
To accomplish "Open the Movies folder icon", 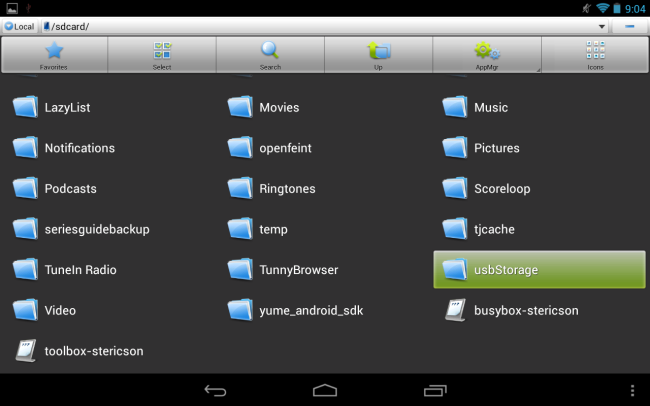I will pyautogui.click(x=240, y=107).
